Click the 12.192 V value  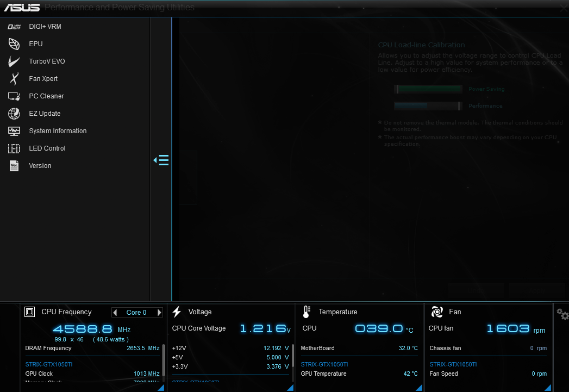tap(276, 348)
